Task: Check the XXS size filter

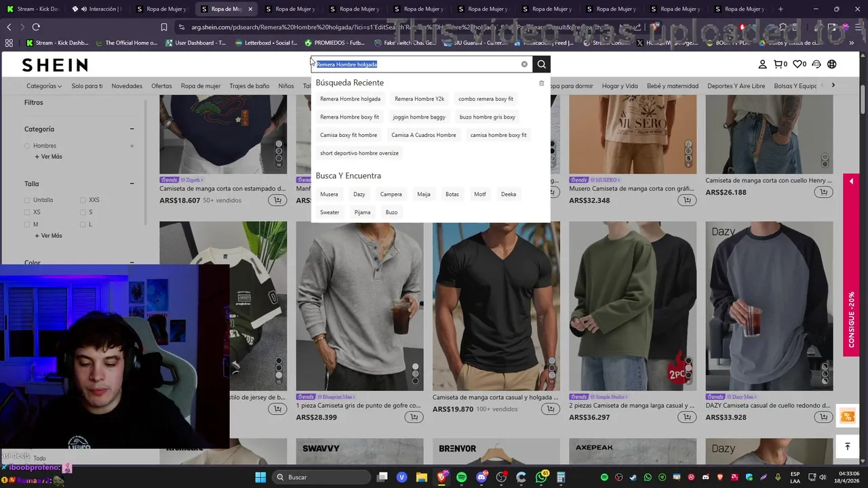Action: coord(83,200)
